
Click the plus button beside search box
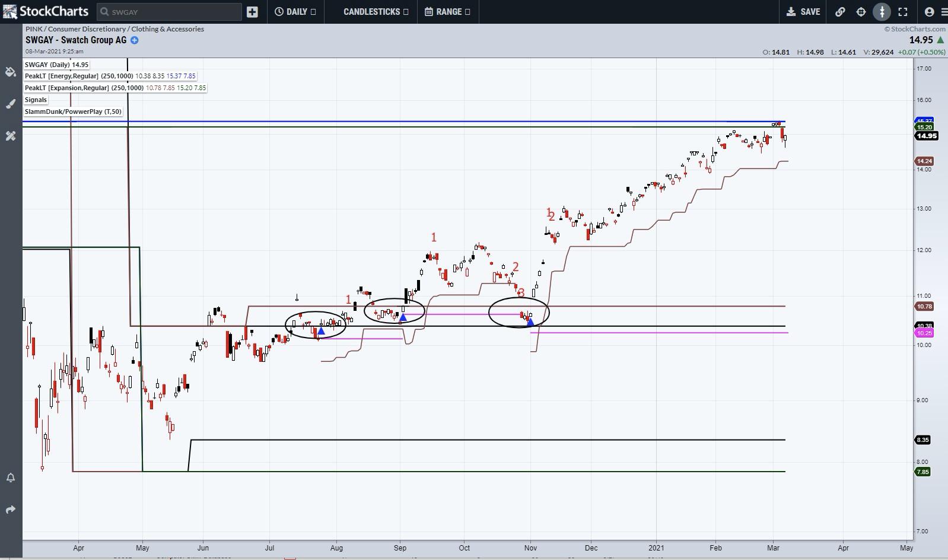coord(252,12)
